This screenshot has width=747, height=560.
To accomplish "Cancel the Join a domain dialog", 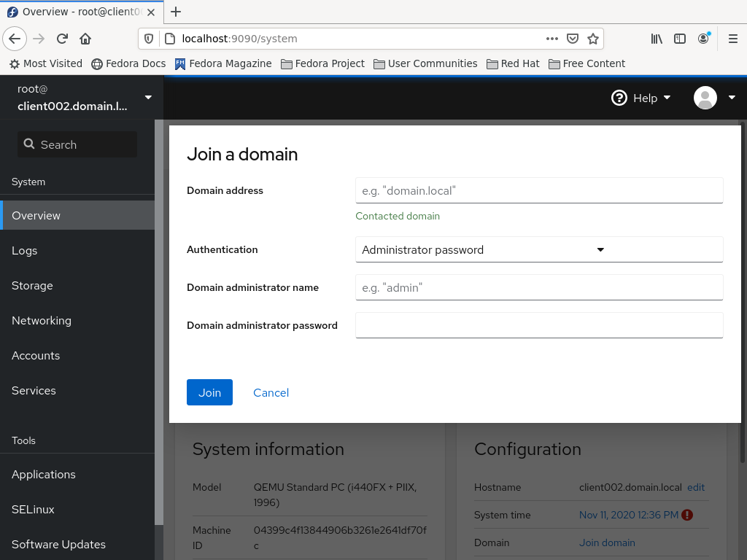I will coord(271,392).
